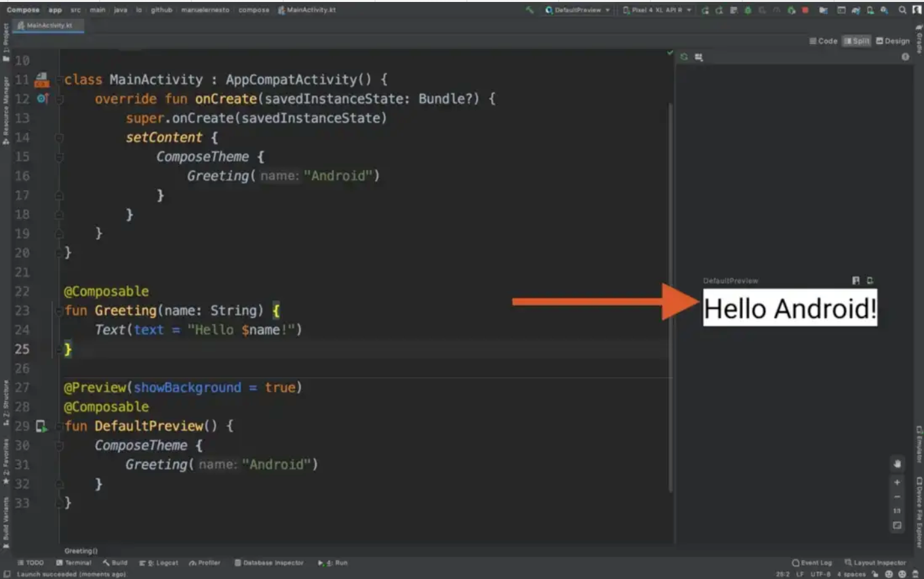Click the interactive preview icon next to refresh
The image size is (924, 579).
tap(698, 57)
